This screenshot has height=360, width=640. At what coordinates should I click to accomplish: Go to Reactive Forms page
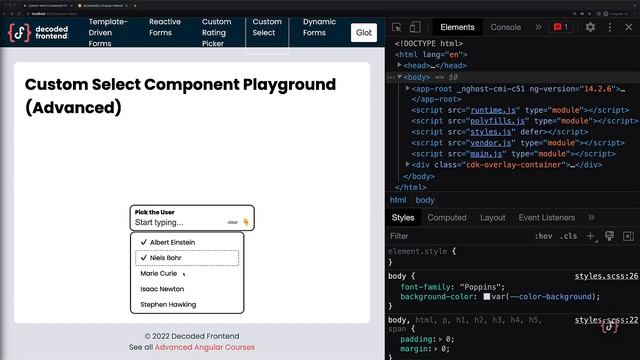[164, 27]
